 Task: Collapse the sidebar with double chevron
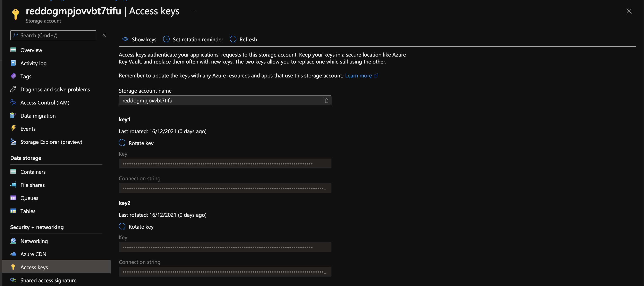click(104, 35)
